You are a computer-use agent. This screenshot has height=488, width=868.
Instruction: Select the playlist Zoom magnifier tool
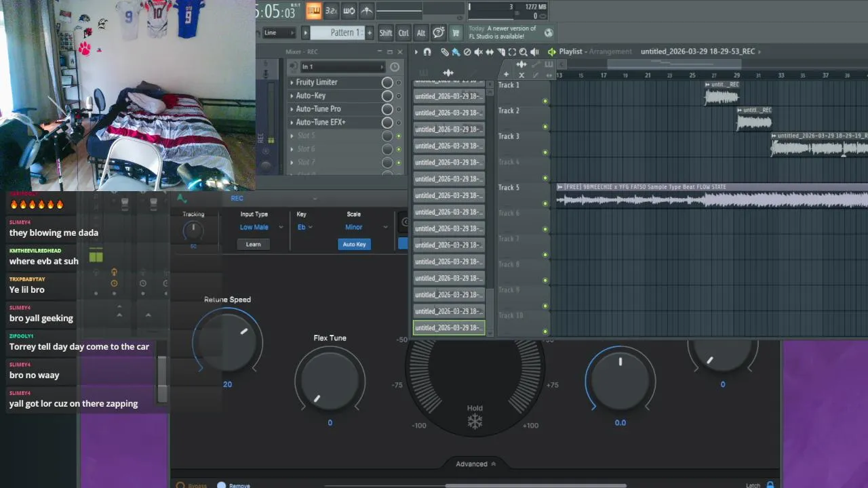pyautogui.click(x=523, y=52)
